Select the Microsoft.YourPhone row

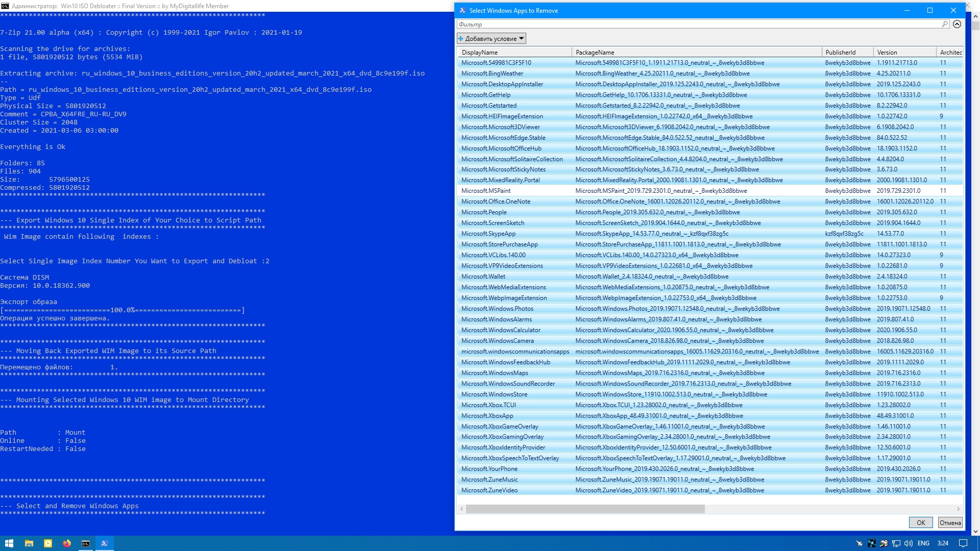click(710, 469)
